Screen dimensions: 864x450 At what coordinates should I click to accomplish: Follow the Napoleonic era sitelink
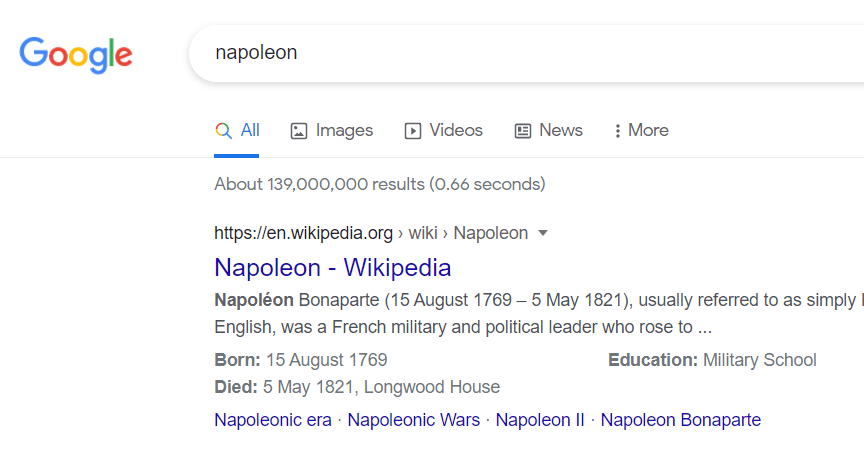[273, 420]
